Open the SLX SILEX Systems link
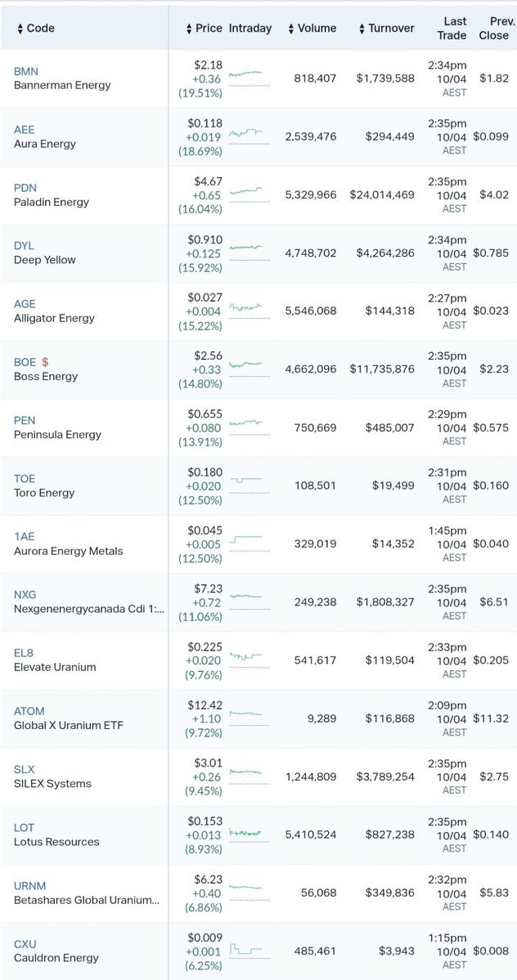Image resolution: width=517 pixels, height=980 pixels. pyautogui.click(x=25, y=769)
